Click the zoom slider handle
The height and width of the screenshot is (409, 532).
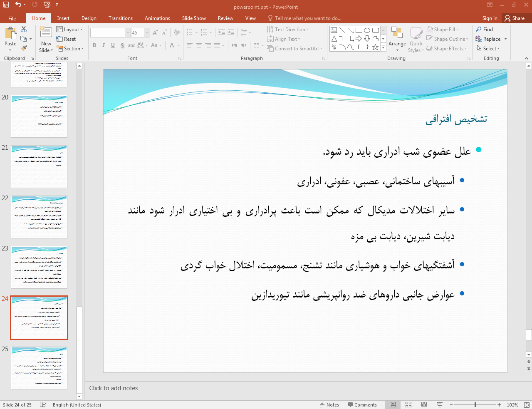tap(475, 404)
